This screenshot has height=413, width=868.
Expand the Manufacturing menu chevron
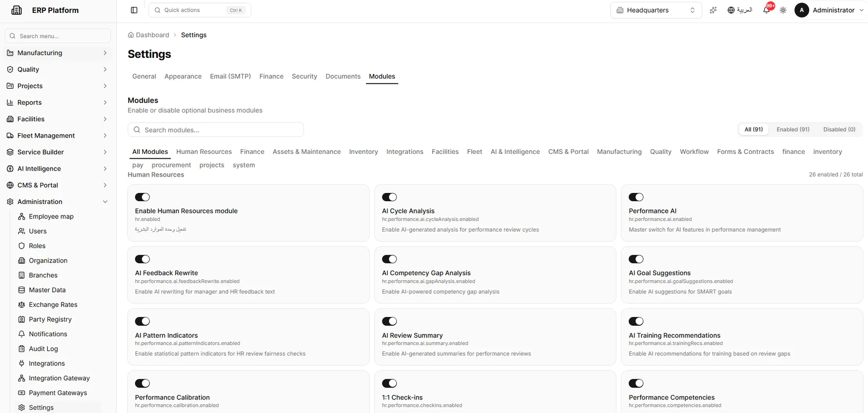[x=105, y=53]
